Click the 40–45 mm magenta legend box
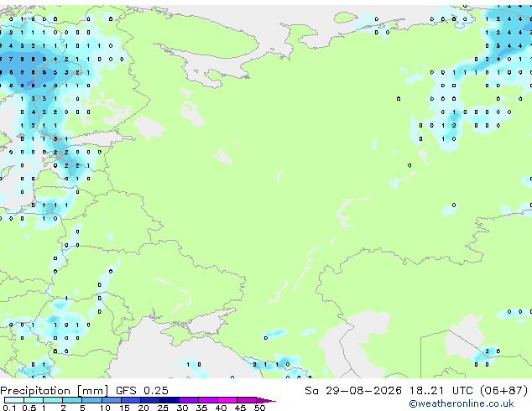This screenshot has height=411, width=532. [x=227, y=400]
